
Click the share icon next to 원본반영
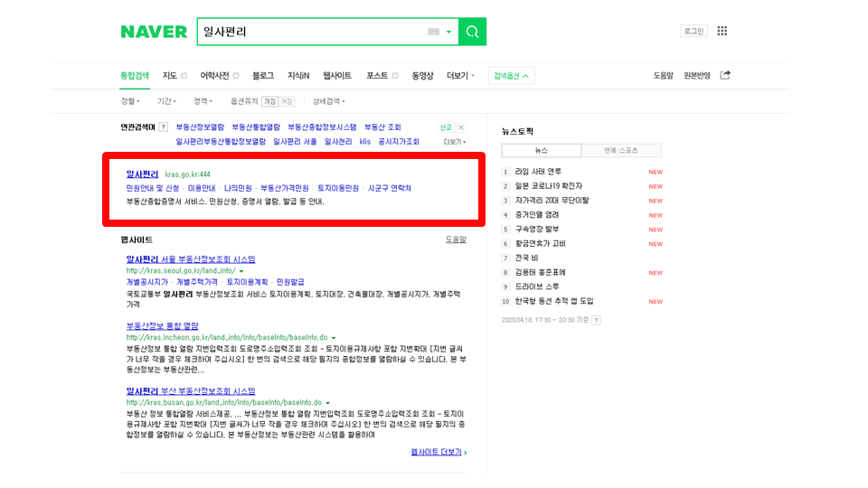click(x=725, y=75)
